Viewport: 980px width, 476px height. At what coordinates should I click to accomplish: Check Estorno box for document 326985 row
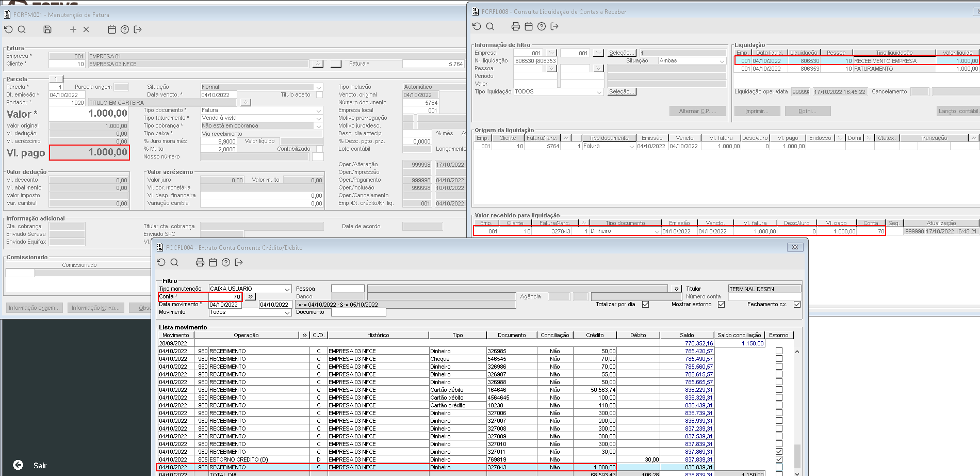click(x=779, y=351)
